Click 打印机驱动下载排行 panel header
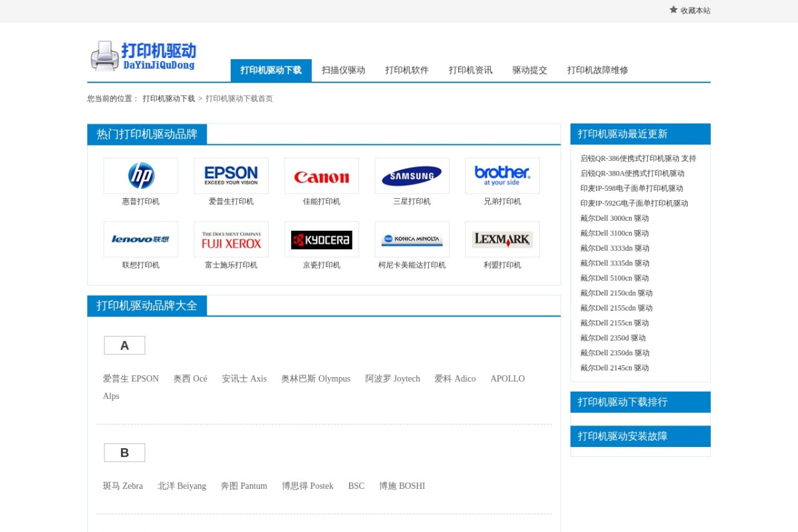 (640, 402)
